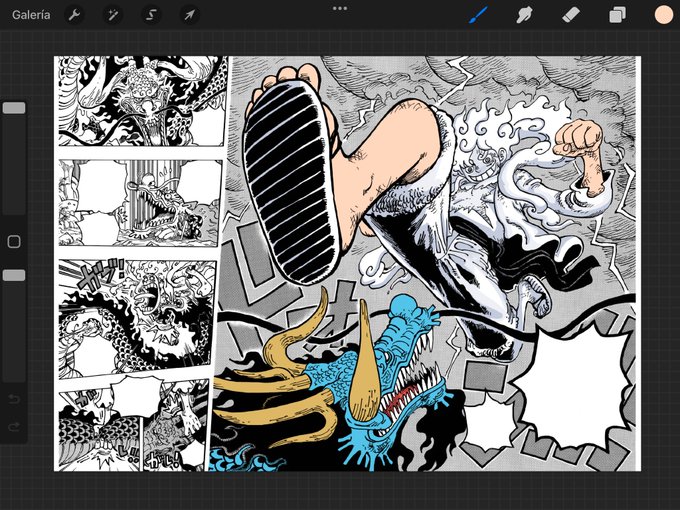
Task: Open the Actions wrench menu
Action: [x=74, y=15]
